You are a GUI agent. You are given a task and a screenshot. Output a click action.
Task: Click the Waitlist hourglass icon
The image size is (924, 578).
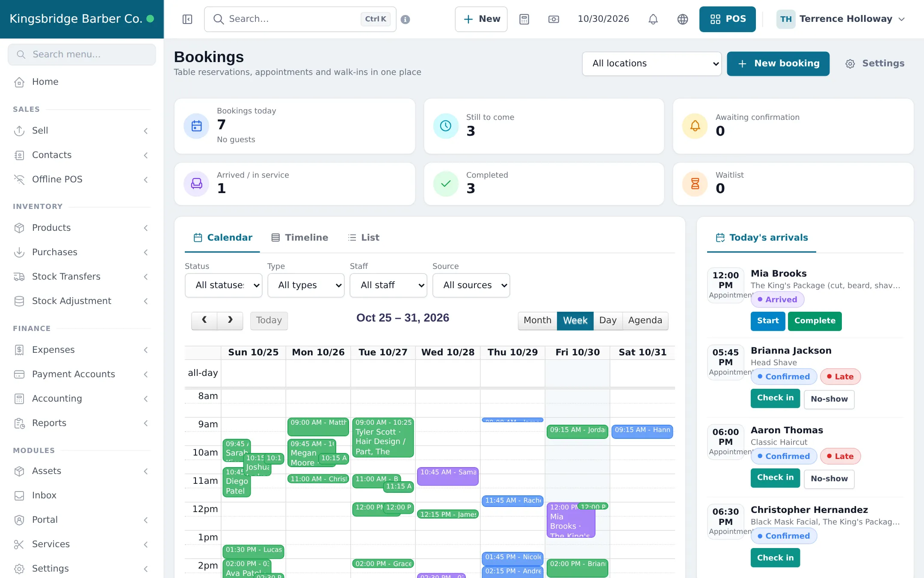click(695, 184)
